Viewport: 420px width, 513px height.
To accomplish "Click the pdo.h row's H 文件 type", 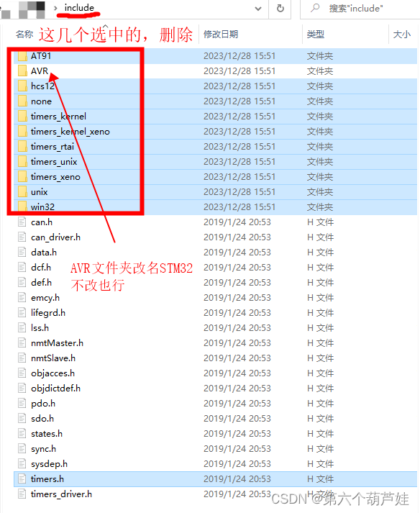I will coord(320,404).
